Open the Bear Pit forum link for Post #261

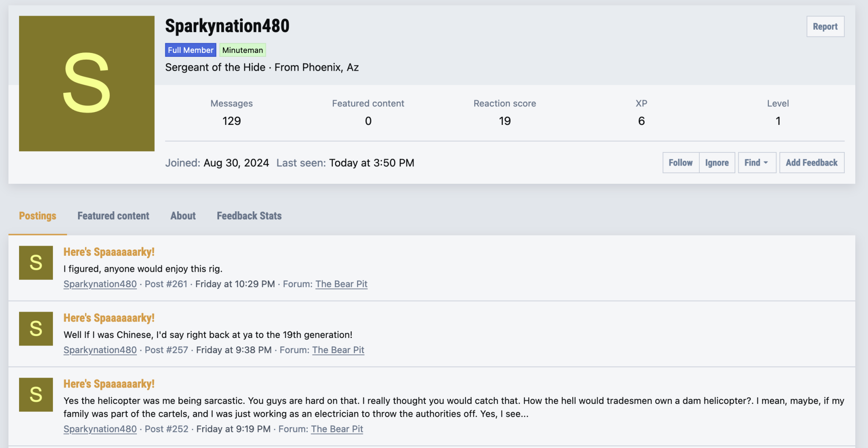tap(341, 284)
